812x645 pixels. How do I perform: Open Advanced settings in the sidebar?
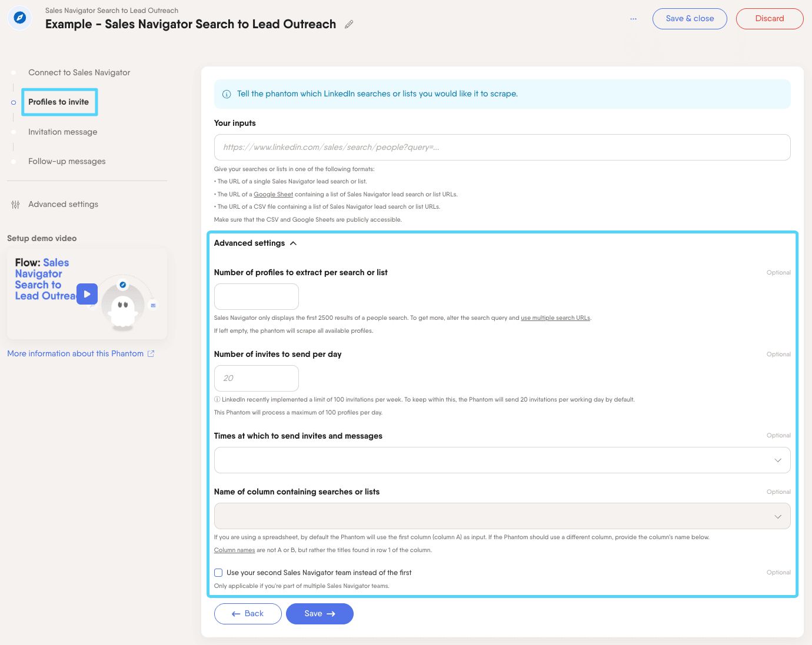click(63, 204)
